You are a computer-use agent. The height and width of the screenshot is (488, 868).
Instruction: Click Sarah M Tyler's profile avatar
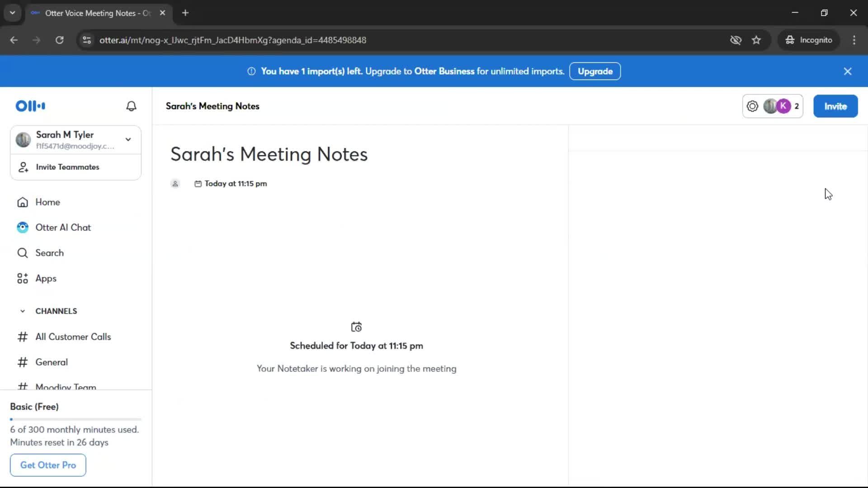[23, 140]
